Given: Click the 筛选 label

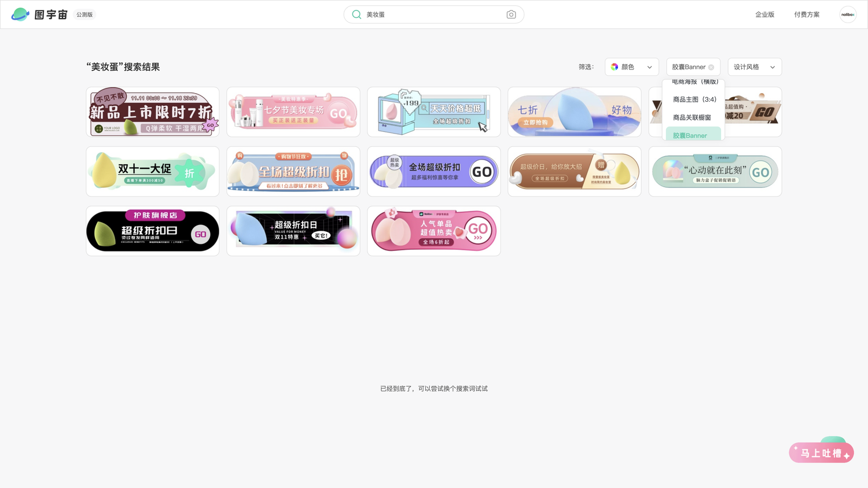Looking at the screenshot, I should [586, 67].
